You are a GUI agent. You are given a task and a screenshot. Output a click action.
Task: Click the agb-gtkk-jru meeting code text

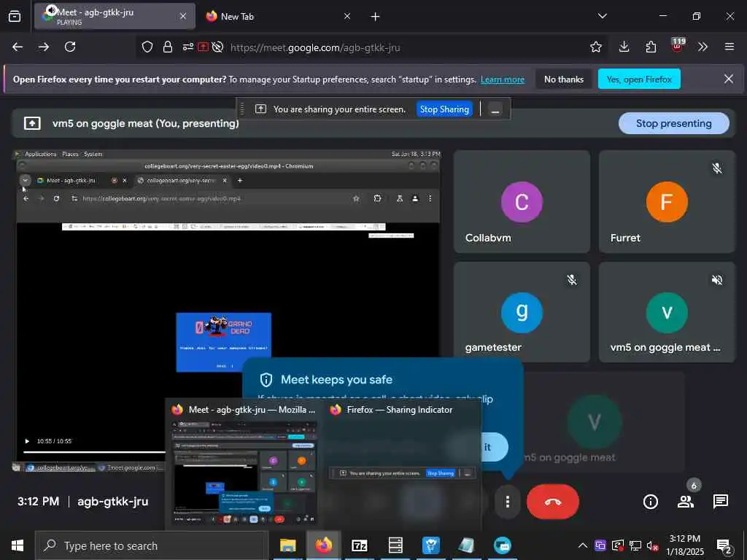112,502
